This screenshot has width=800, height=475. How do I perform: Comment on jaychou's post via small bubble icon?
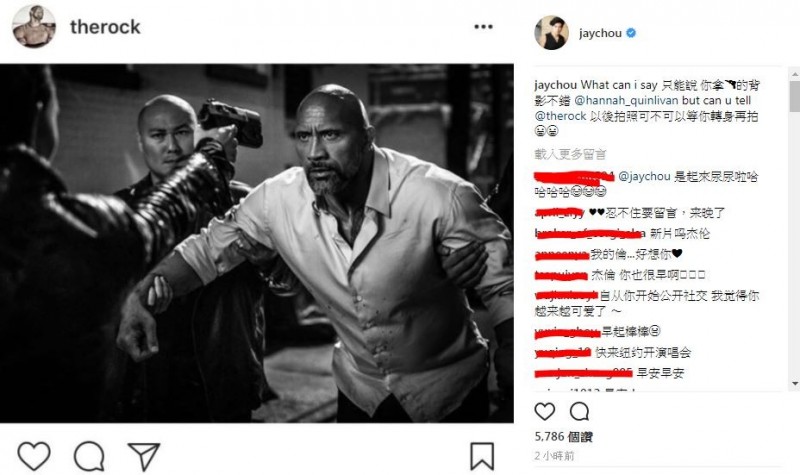(580, 411)
